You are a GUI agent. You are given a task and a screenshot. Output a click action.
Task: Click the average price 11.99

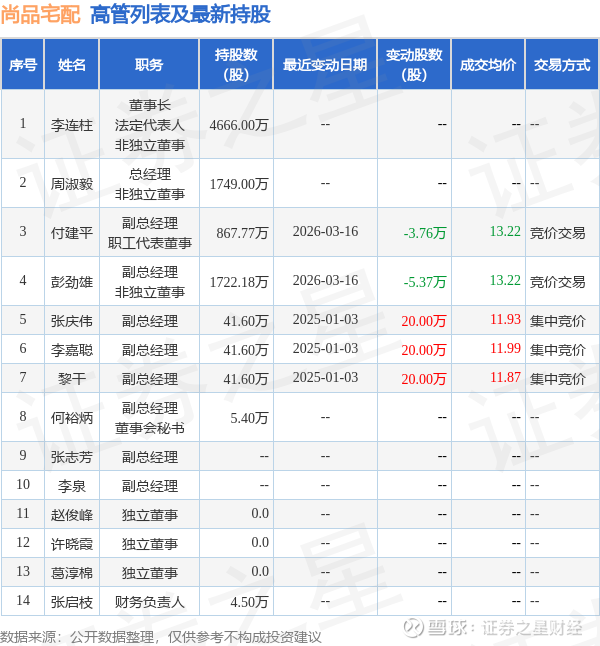coord(505,348)
